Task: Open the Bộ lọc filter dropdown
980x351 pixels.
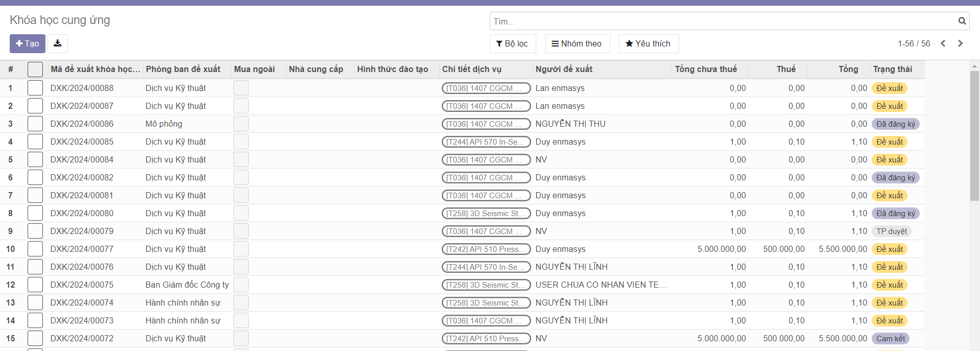Action: tap(512, 43)
